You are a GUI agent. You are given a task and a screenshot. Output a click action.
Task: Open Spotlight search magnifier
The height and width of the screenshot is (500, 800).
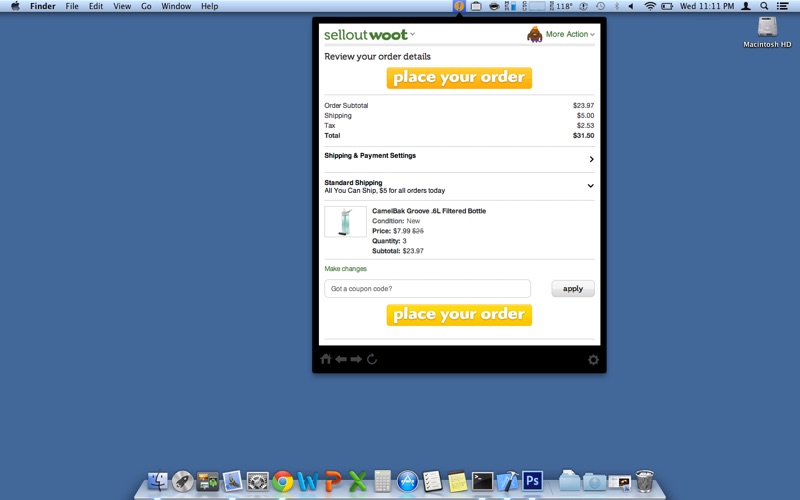[764, 6]
